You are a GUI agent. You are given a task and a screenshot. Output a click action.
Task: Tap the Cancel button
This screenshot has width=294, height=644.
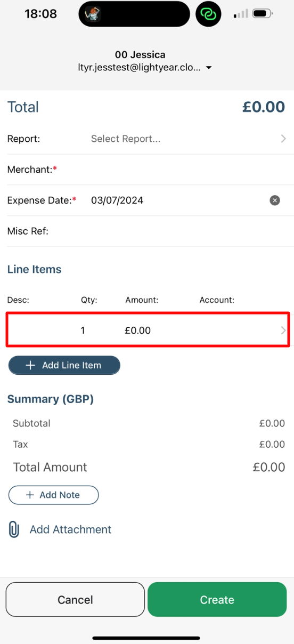pyautogui.click(x=75, y=600)
